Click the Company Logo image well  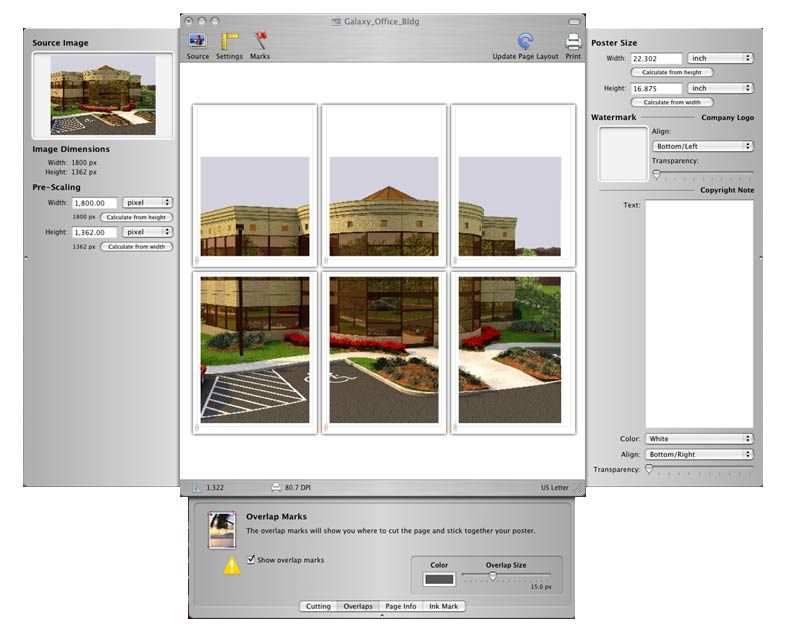tap(623, 154)
